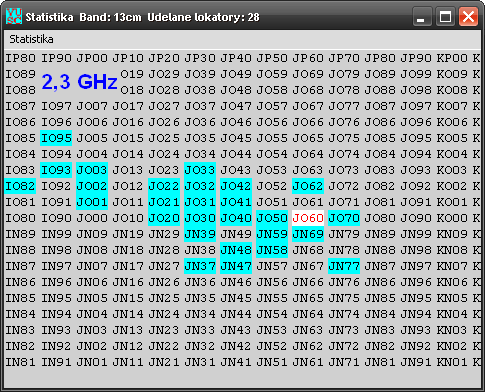
Task: Select locator JN36 in grid
Action: click(200, 282)
